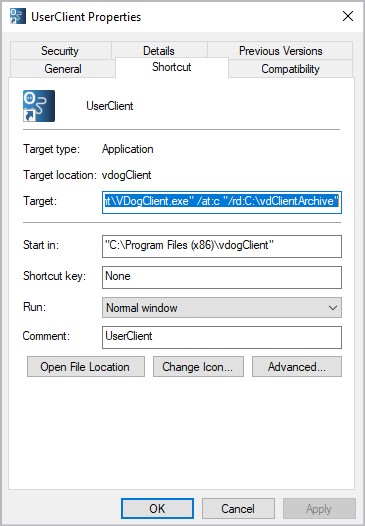Expand the Run dropdown Normal window
The height and width of the screenshot is (526, 365).
pyautogui.click(x=222, y=308)
